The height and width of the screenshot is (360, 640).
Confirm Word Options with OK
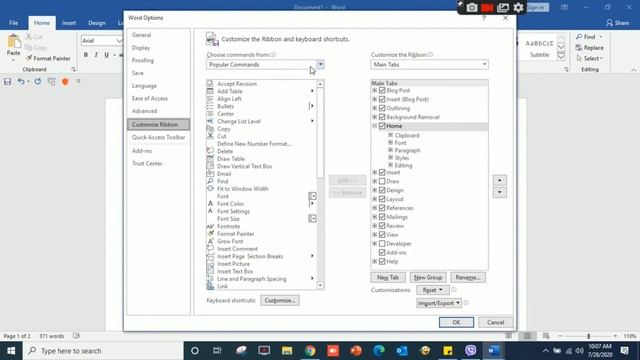(456, 322)
